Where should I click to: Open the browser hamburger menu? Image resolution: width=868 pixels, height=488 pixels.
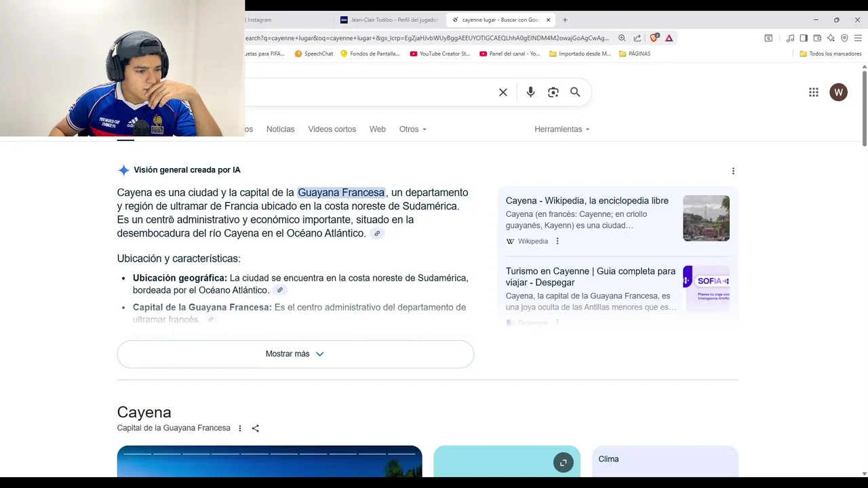(858, 38)
